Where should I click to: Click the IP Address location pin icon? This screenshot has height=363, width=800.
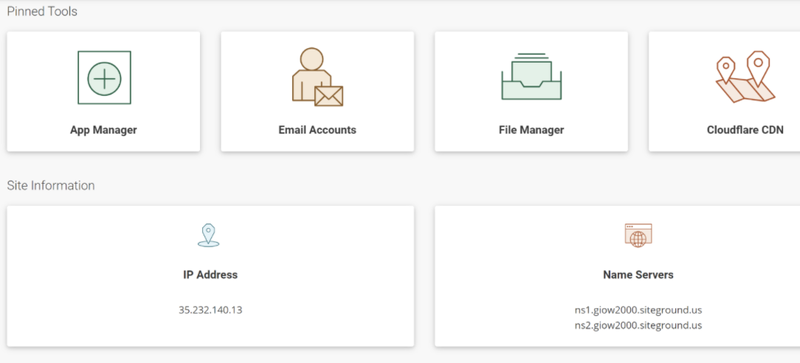pyautogui.click(x=208, y=235)
